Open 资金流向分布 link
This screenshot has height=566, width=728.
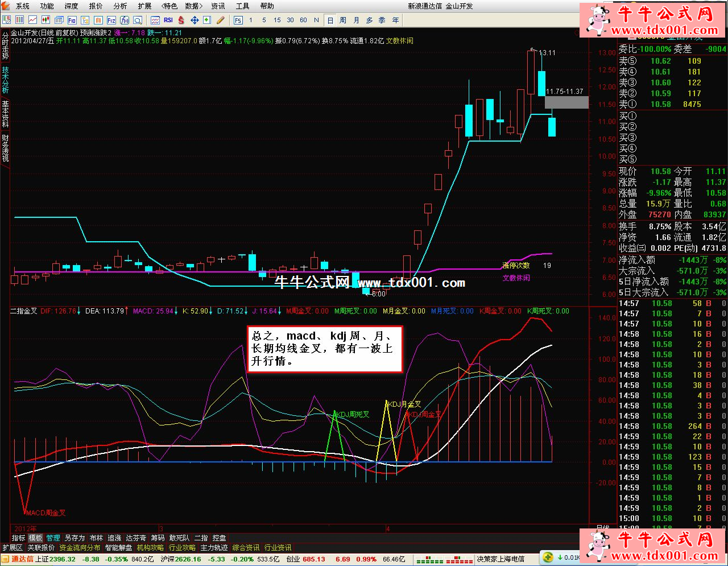[x=80, y=548]
